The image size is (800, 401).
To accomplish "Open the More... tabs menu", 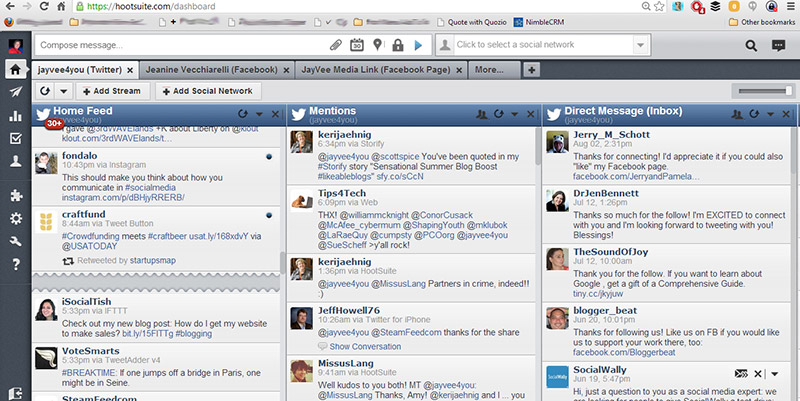I will pyautogui.click(x=494, y=70).
